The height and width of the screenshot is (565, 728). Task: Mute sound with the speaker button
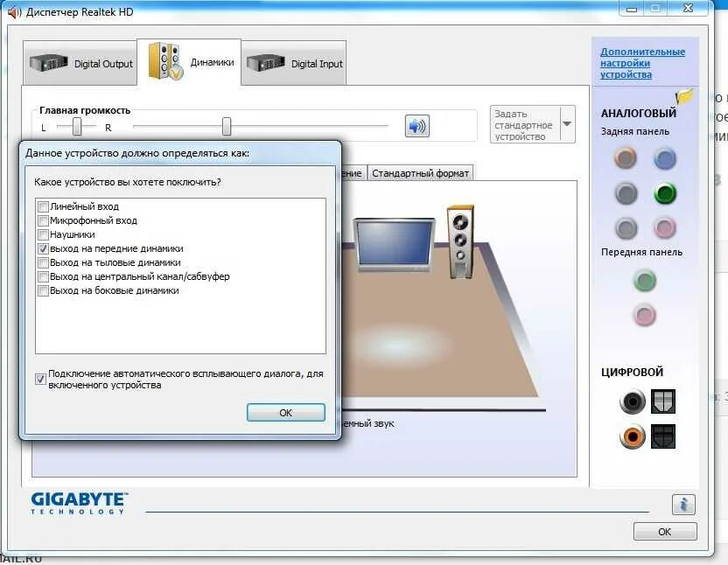coord(416,126)
